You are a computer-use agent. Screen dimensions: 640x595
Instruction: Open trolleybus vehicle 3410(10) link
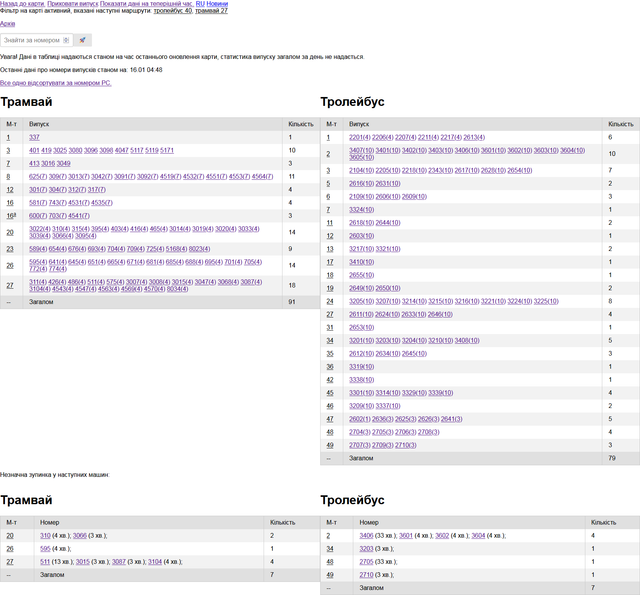point(362,262)
